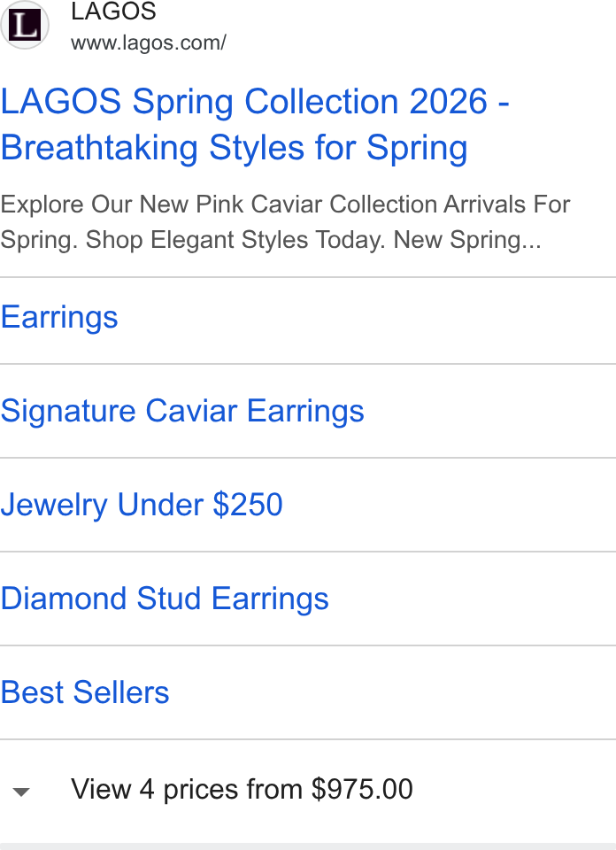The height and width of the screenshot is (850, 616).
Task: Click "2026" in the blue ad headline
Action: [448, 102]
